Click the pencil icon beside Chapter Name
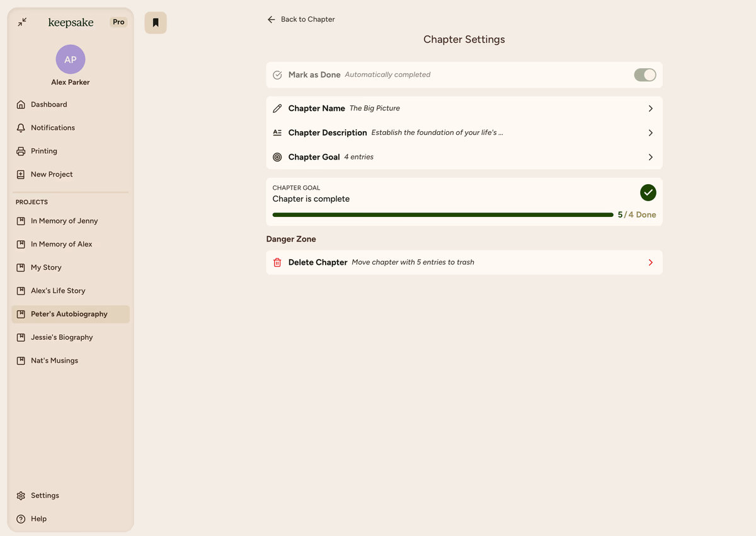The height and width of the screenshot is (536, 756). click(x=277, y=108)
